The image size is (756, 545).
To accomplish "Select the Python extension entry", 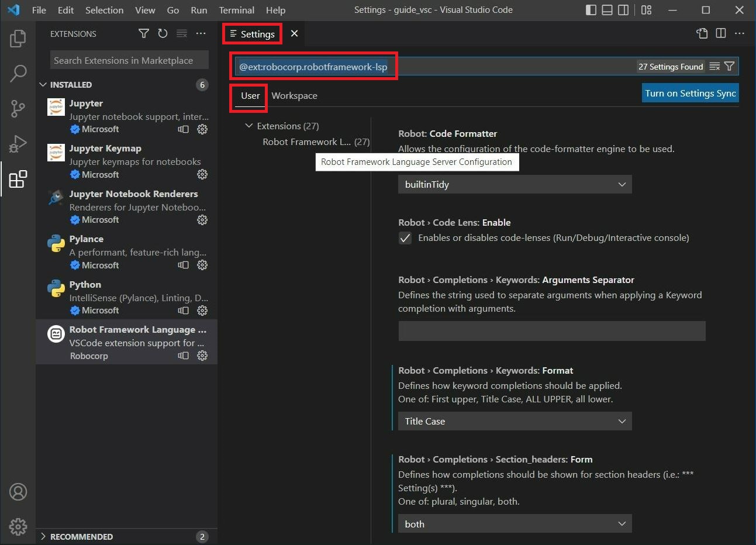I will [126, 296].
